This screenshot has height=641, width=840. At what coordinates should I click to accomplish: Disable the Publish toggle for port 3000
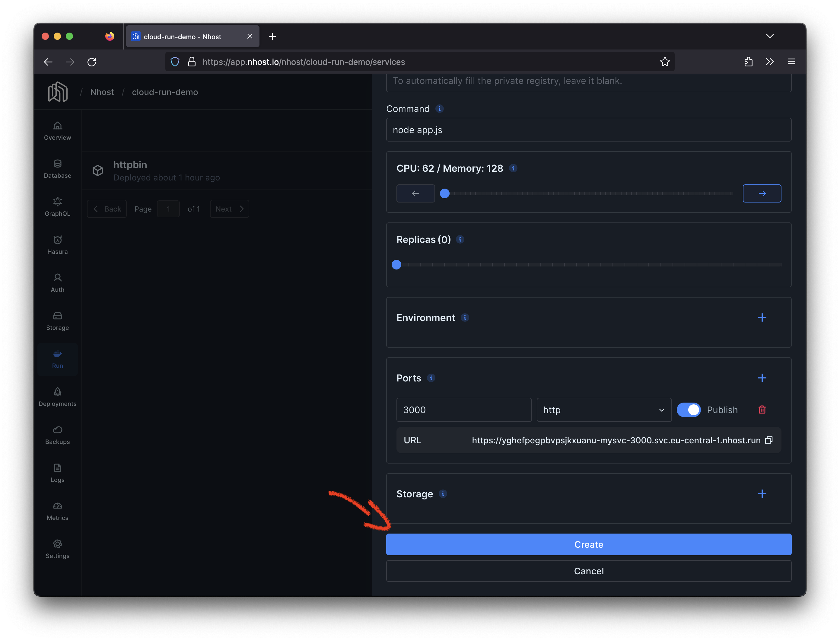[x=689, y=410]
